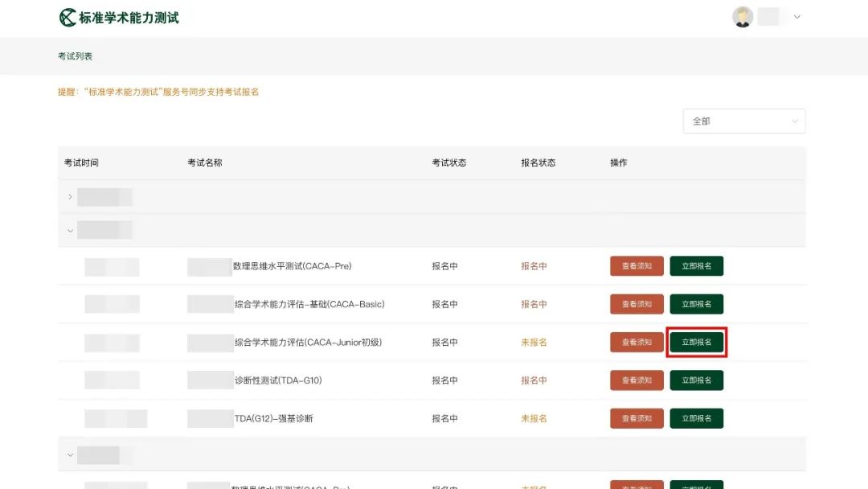Click the 考试状态 column header
Screen dimensions: 868x489
[x=449, y=162]
